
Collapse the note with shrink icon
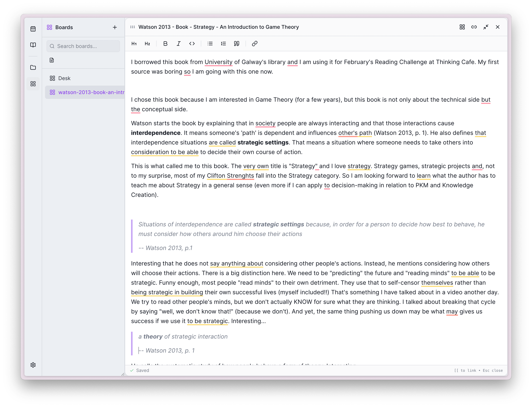point(486,27)
